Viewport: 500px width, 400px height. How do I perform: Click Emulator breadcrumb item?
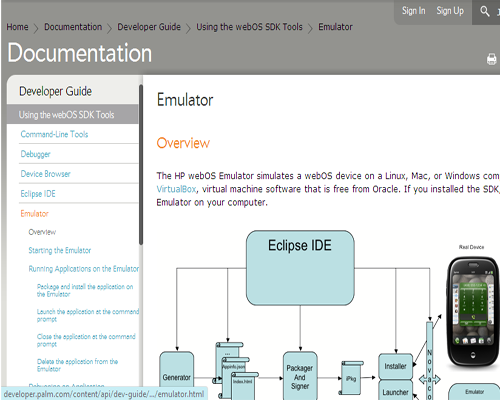[x=335, y=27]
